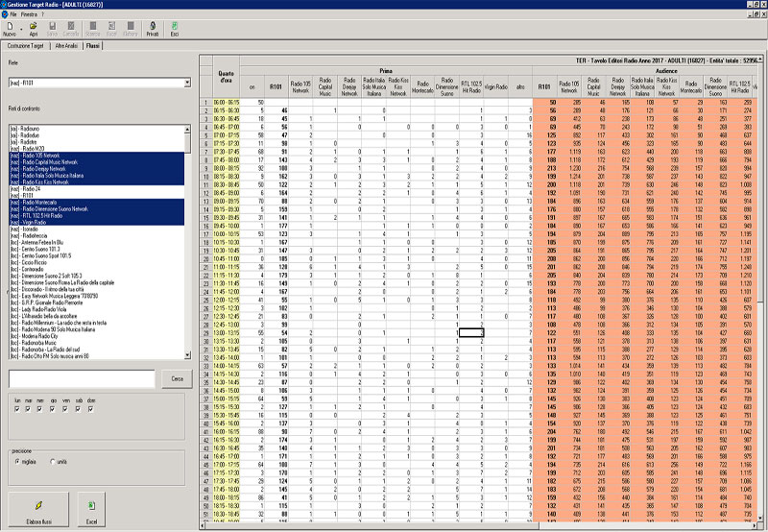The width and height of the screenshot is (768, 532).
Task: Click the Apri open-folder icon
Action: click(x=33, y=29)
